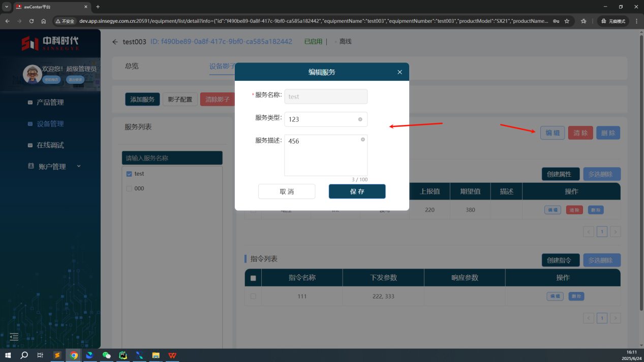Open WeChat from the taskbar
Viewport: 644px width, 362px height.
(106, 355)
